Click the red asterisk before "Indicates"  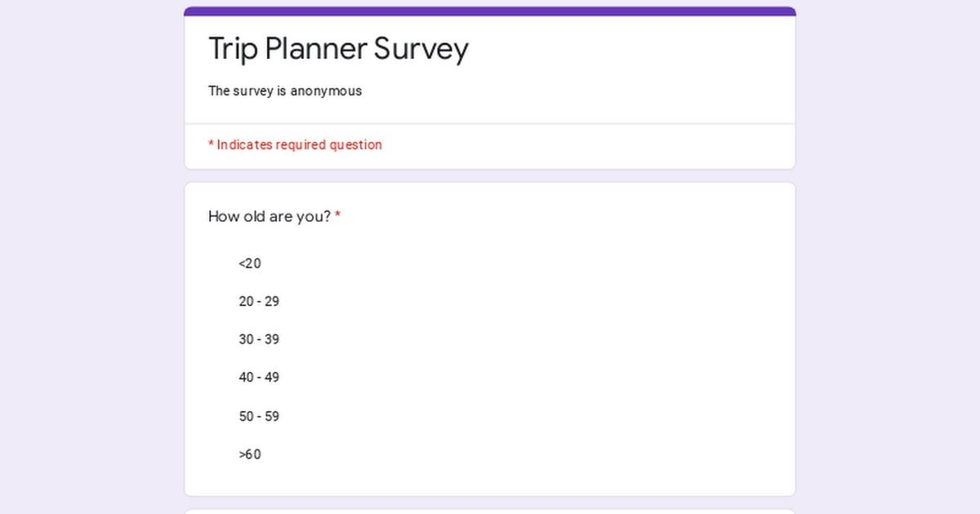coord(211,144)
